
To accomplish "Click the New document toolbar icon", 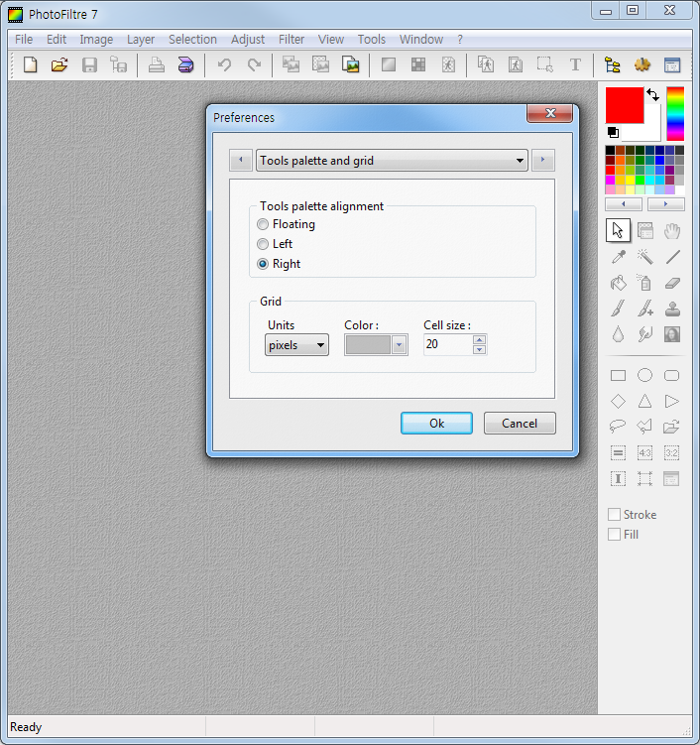I will (x=31, y=65).
